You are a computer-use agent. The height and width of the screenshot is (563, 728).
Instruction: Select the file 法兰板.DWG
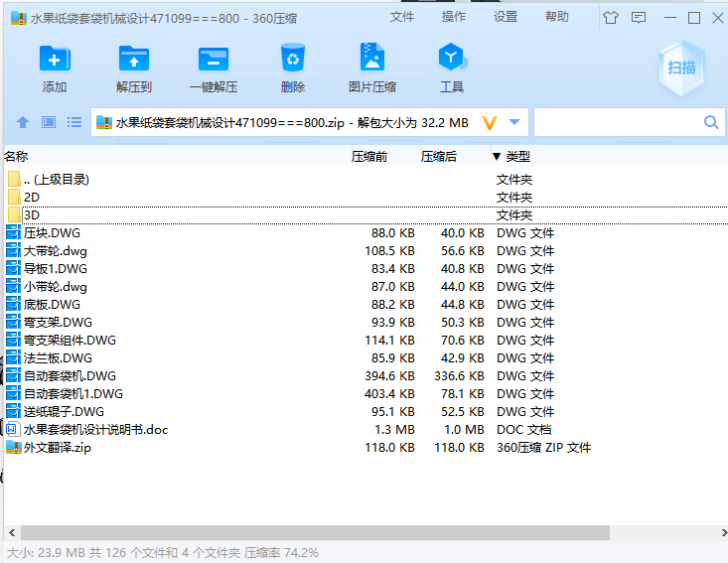[x=365, y=357]
